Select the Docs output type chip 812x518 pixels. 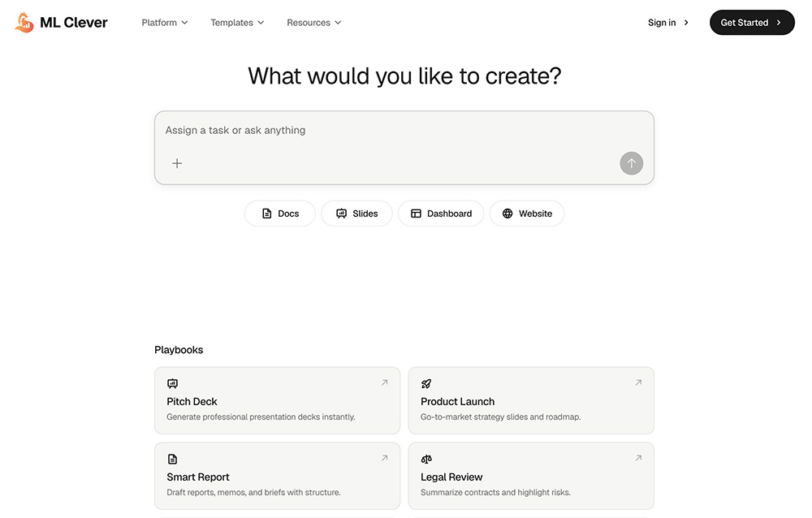tap(280, 214)
